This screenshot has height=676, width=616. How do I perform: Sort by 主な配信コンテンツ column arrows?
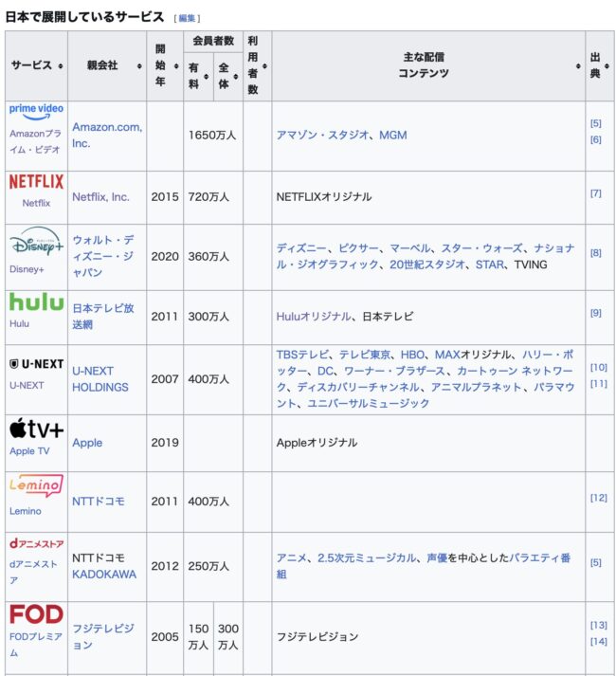coord(578,66)
